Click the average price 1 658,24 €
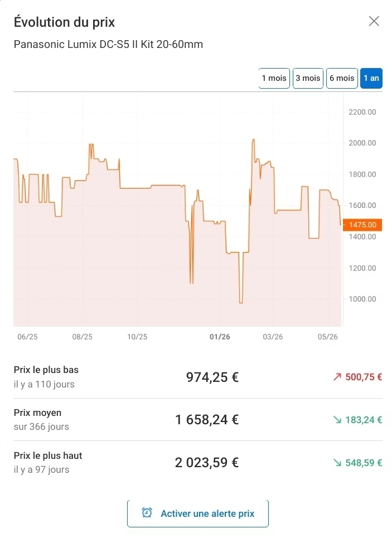 click(207, 420)
